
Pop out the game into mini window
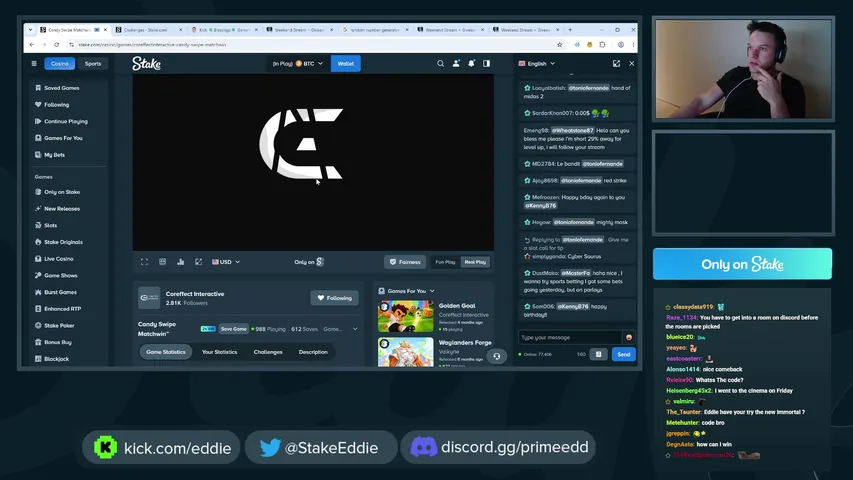pos(199,262)
